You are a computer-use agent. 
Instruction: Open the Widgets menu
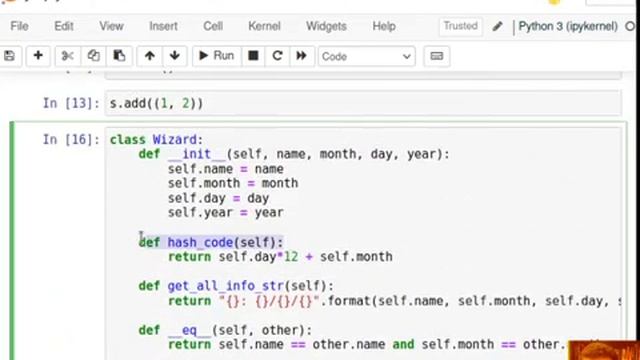326,26
